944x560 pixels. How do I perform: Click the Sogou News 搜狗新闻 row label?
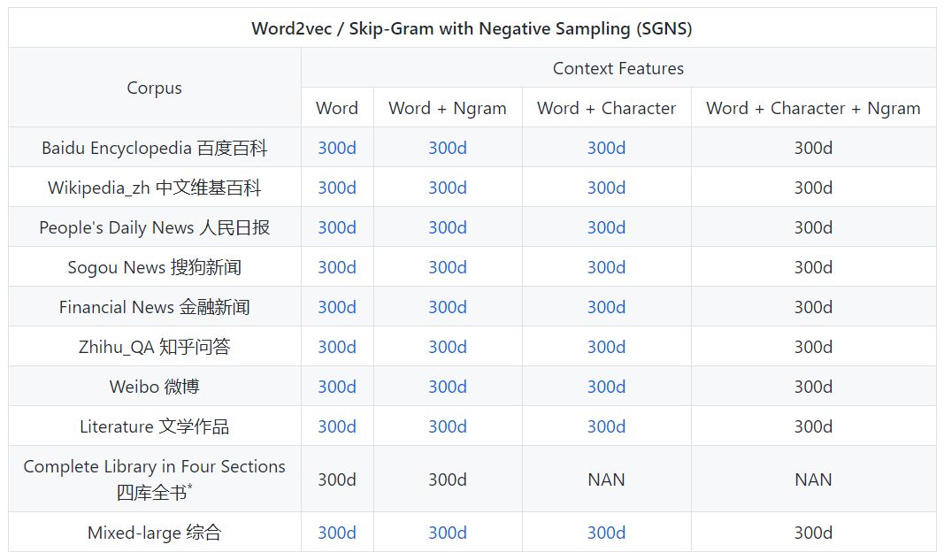point(154,267)
